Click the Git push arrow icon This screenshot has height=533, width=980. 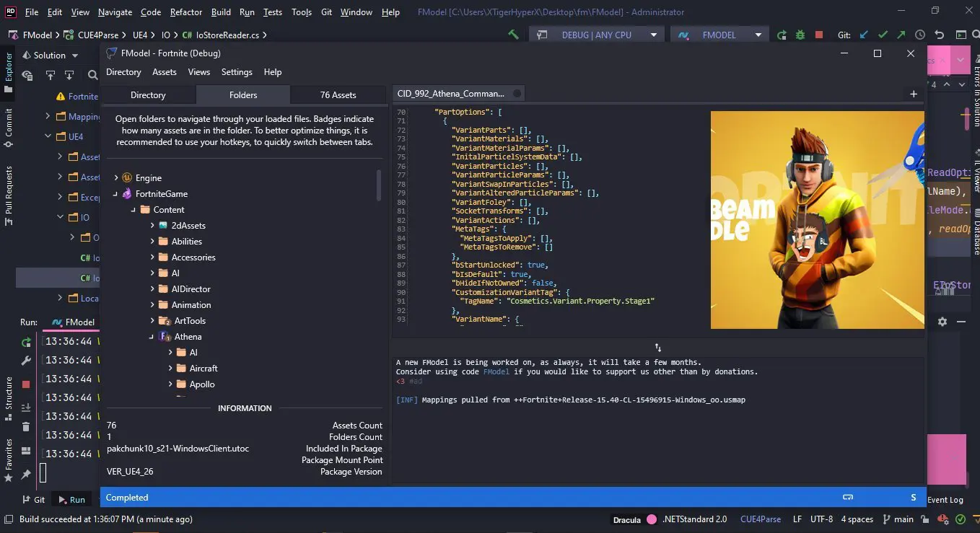click(901, 35)
